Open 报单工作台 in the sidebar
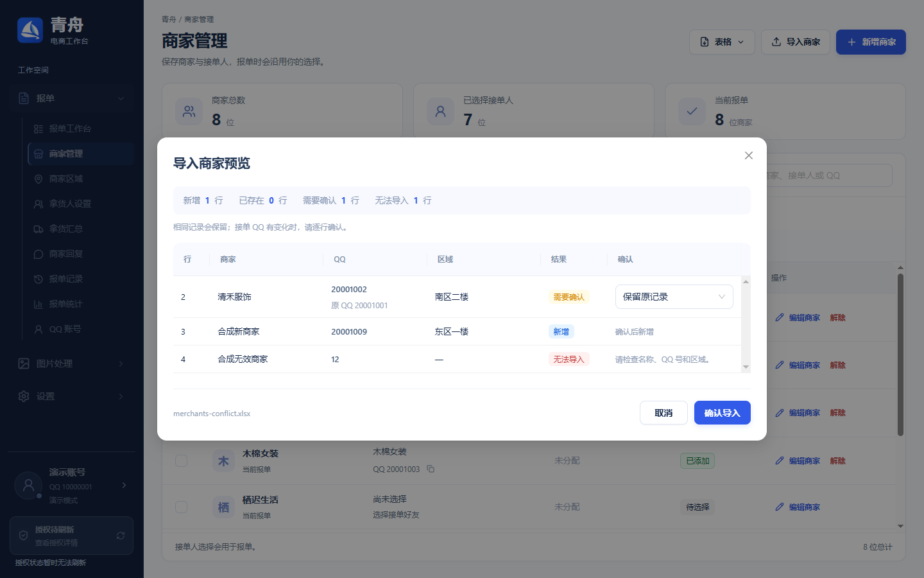Image resolution: width=924 pixels, height=578 pixels. (81, 128)
